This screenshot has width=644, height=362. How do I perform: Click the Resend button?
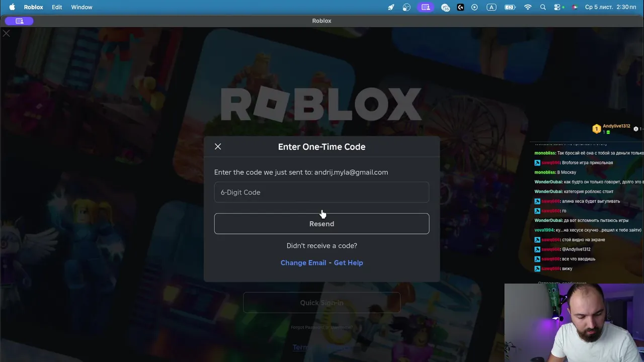click(x=321, y=224)
